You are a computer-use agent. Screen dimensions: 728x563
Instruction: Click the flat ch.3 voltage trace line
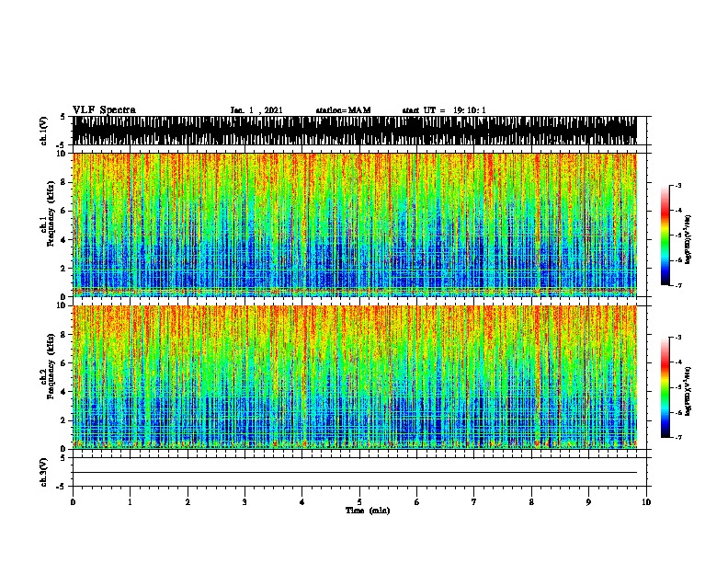point(354,473)
